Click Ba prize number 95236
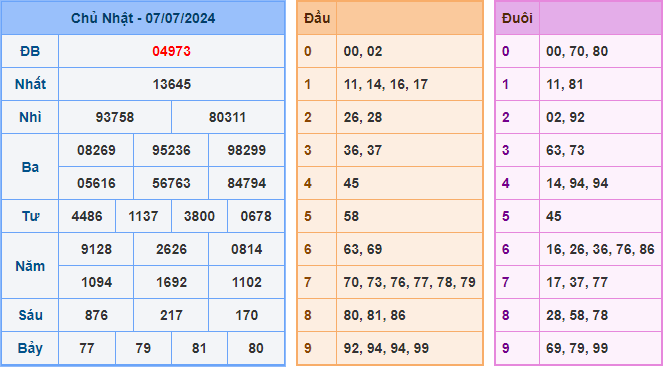664x367 pixels. 172,150
